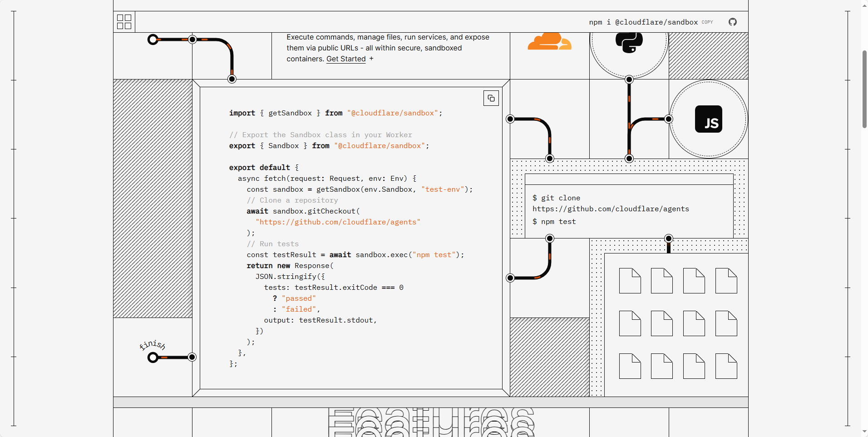Click the Python logo circle

point(629,43)
